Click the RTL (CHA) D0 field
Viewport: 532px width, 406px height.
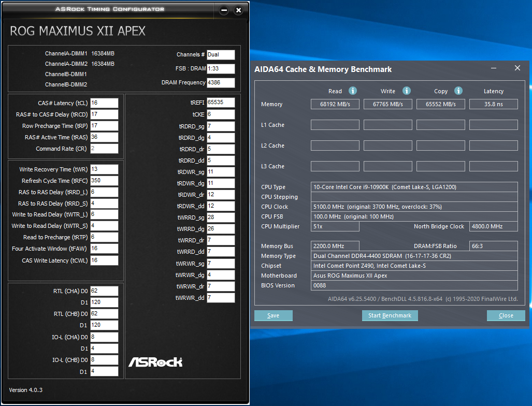104,291
